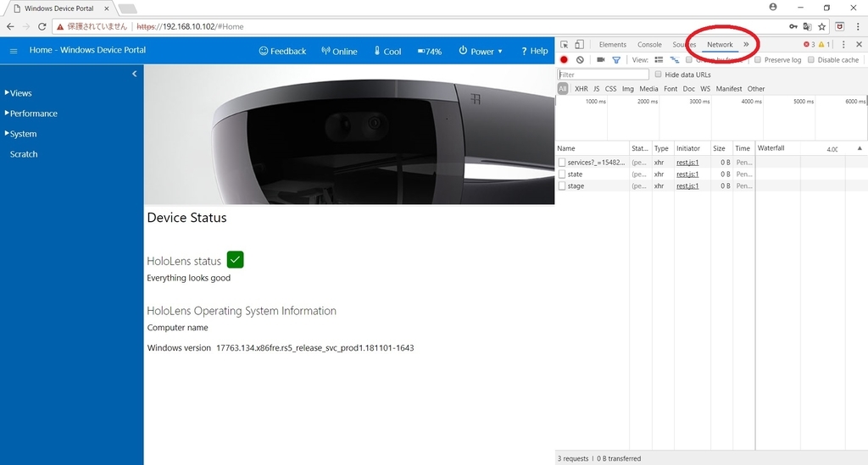868x465 pixels.
Task: Click the 74% battery indicator
Action: coord(430,52)
